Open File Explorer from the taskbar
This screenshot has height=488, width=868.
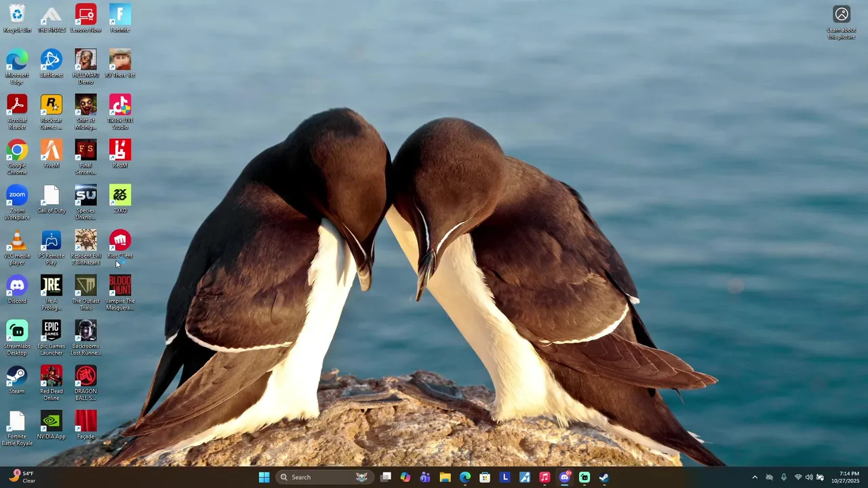click(445, 477)
